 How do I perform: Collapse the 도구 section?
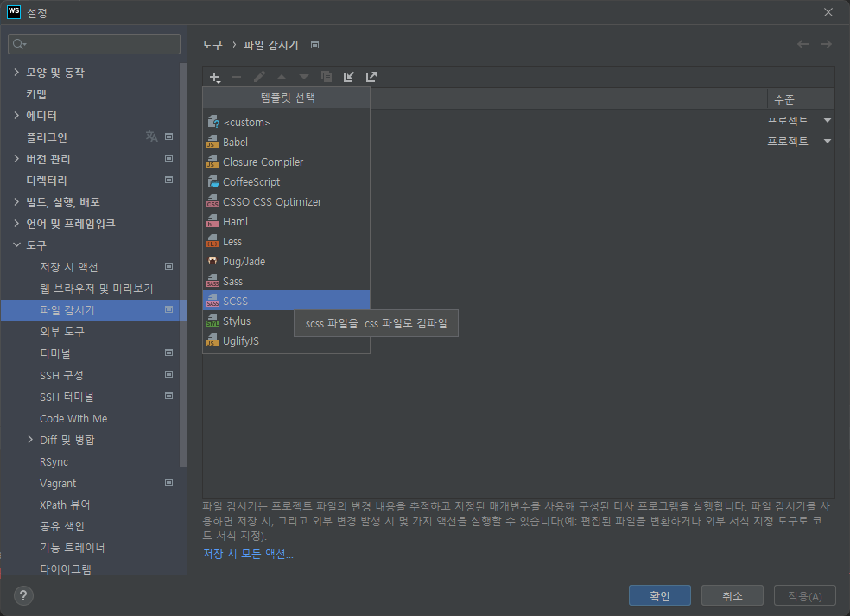pyautogui.click(x=16, y=245)
